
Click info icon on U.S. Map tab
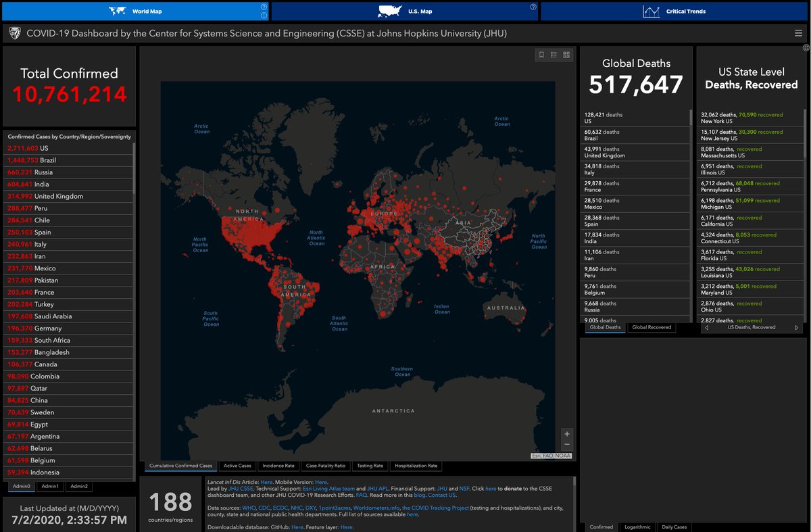point(533,7)
